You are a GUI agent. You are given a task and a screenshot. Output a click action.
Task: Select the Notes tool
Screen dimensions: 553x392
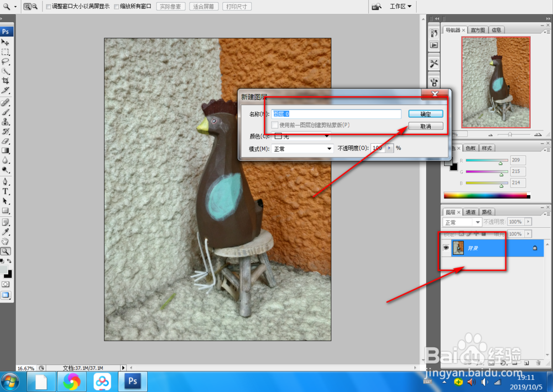pos(6,222)
